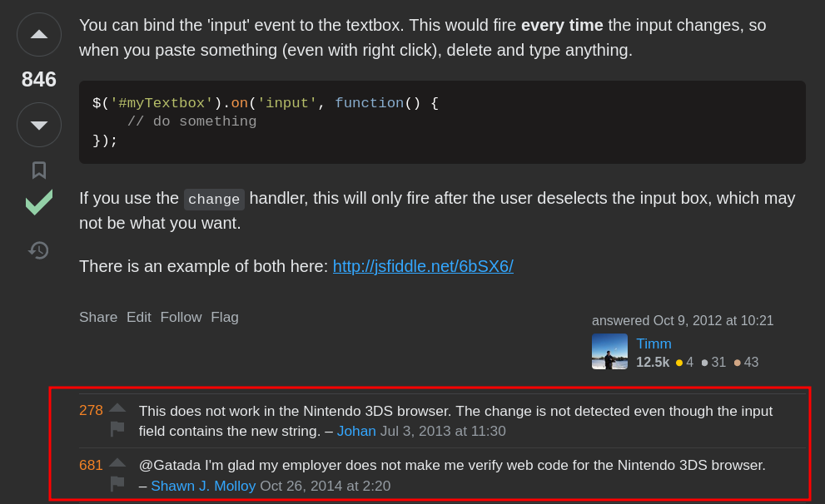825x504 pixels.
Task: Open Shawn J. Molloy's profile
Action: (203, 486)
